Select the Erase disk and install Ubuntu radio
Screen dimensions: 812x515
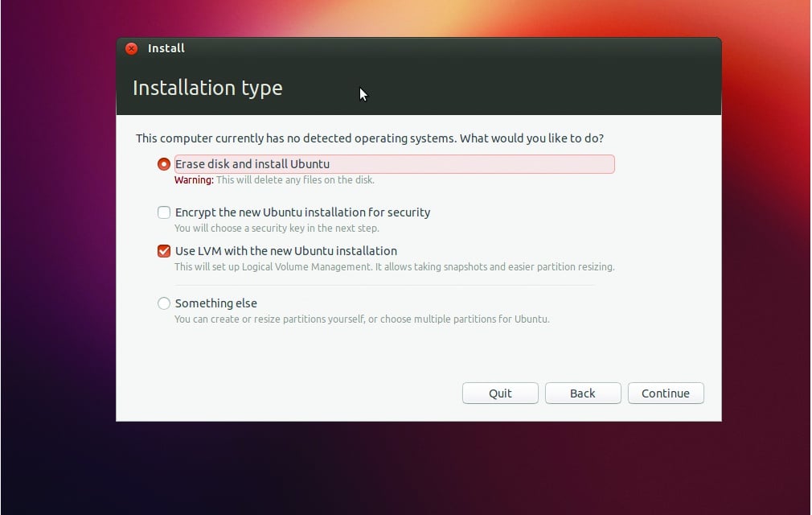click(164, 164)
